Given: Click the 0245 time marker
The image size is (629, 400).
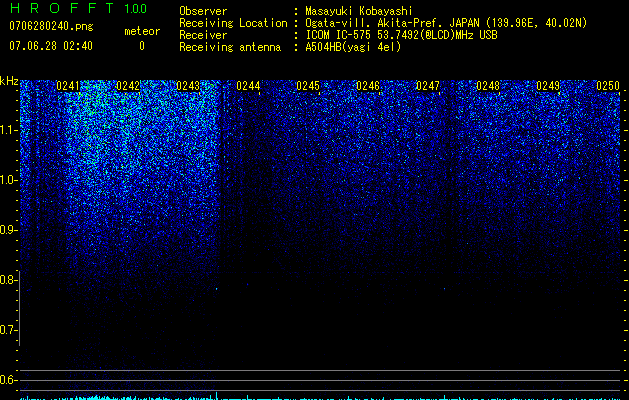Looking at the screenshot, I should (x=308, y=86).
